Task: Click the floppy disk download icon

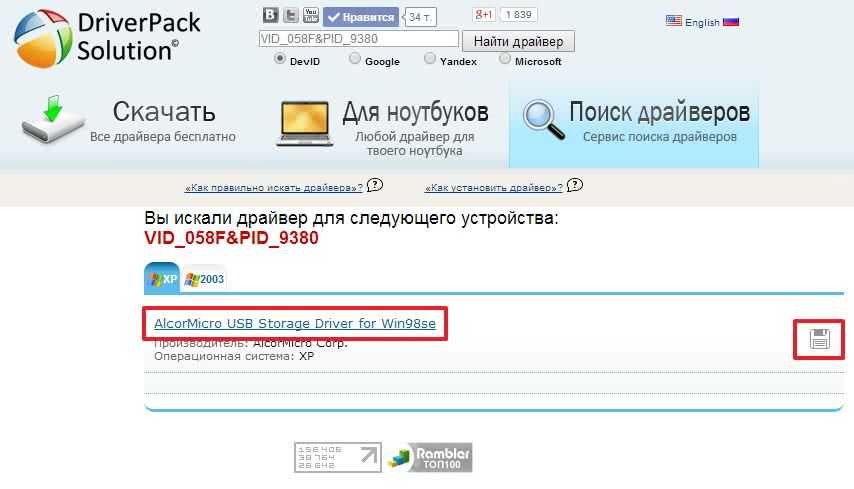Action: coord(819,339)
